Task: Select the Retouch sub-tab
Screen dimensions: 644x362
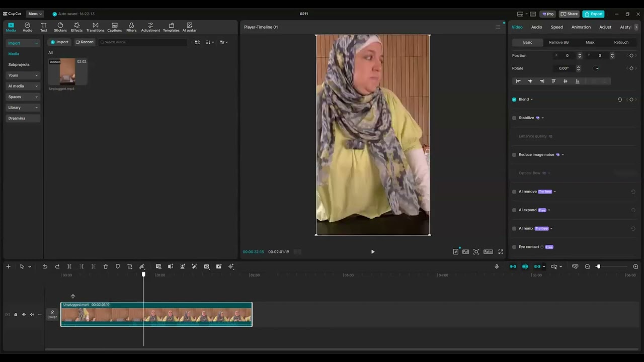Action: 621,42
